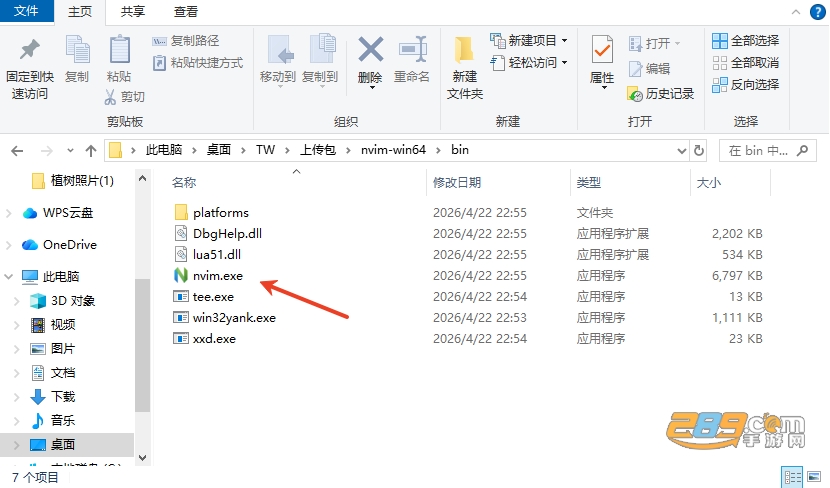
Task: Expand OneDrive in navigation tree
Action: (8, 245)
